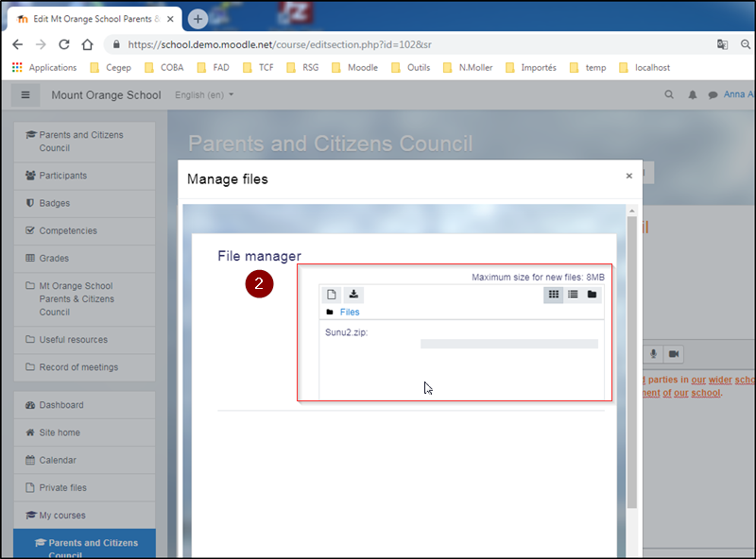The width and height of the screenshot is (756, 559).
Task: Toggle the side navigation hamburger menu
Action: [x=26, y=94]
